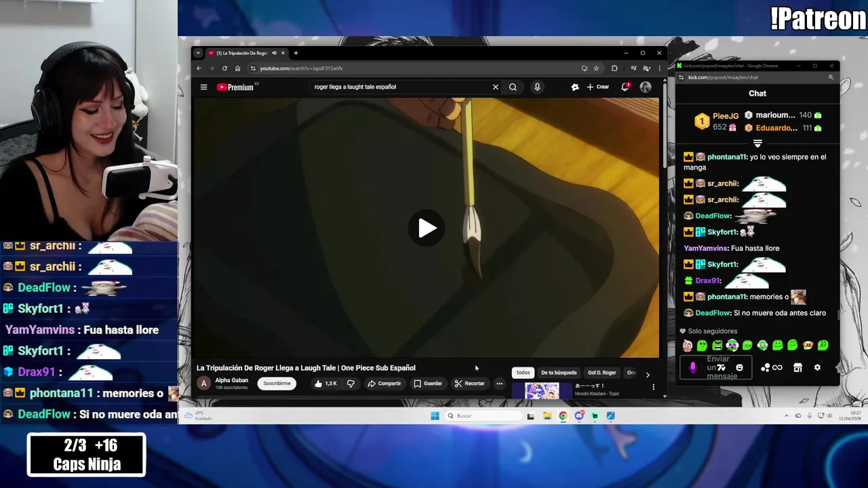The image size is (868, 488).
Task: Open more actions three-dot under video
Action: (499, 384)
